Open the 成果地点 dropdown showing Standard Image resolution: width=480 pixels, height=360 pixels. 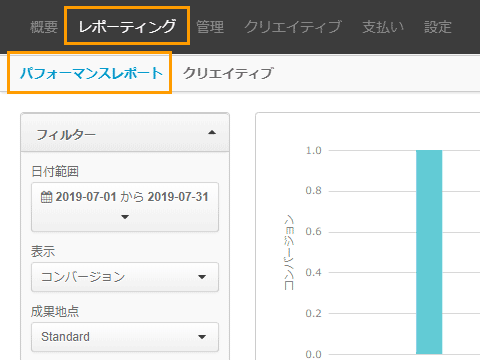(125, 337)
